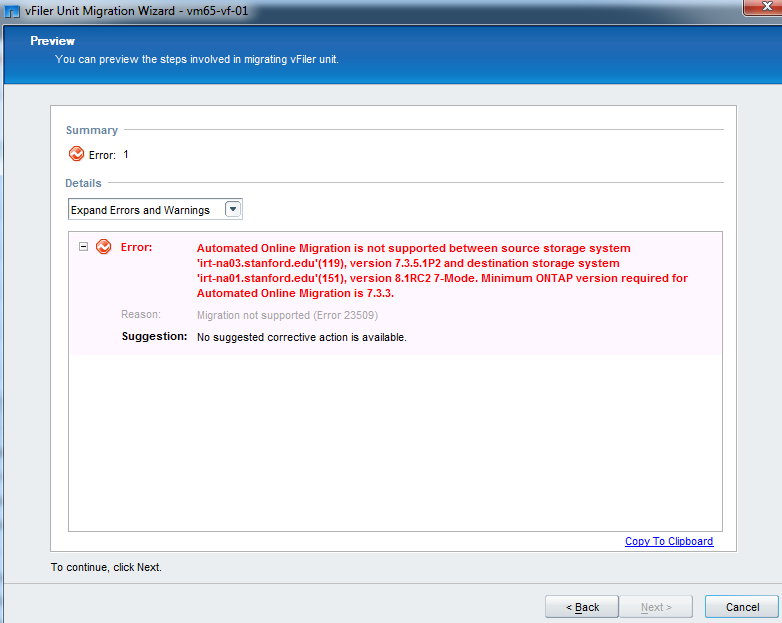Viewport: 782px width, 623px height.
Task: Select the red Automated Online Migration error message
Action: [442, 270]
